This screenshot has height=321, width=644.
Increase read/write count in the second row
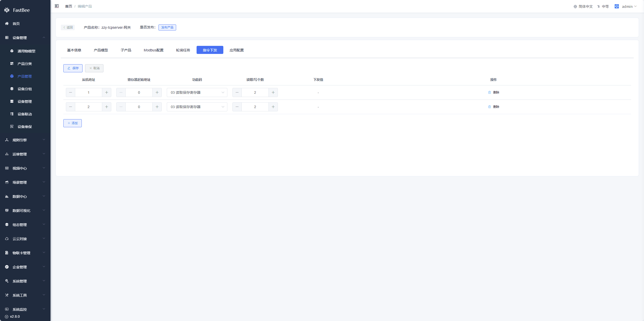click(273, 107)
